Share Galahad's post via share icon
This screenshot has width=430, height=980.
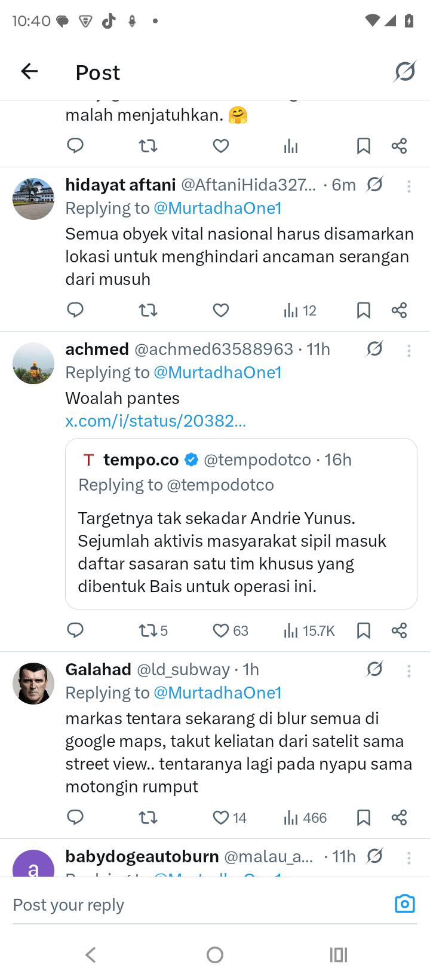point(399,817)
